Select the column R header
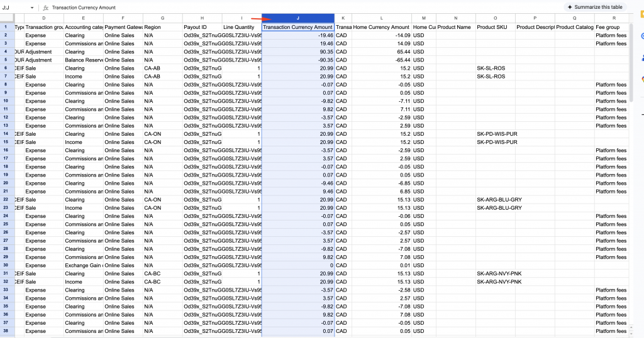 (614, 18)
